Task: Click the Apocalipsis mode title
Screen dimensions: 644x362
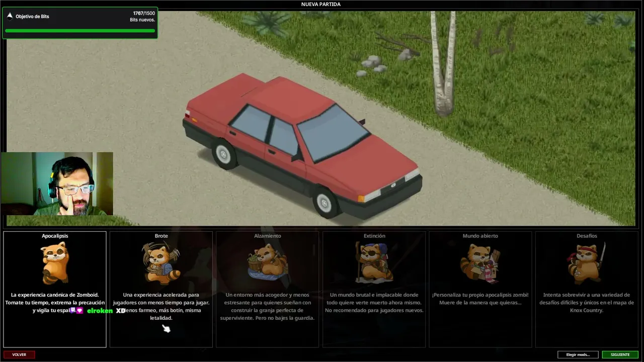Action: coord(55,236)
